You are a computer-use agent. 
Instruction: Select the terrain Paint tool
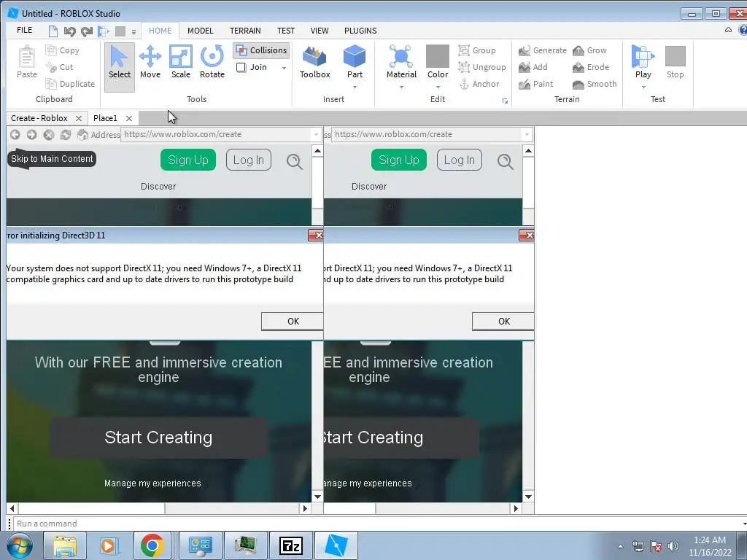coord(536,84)
